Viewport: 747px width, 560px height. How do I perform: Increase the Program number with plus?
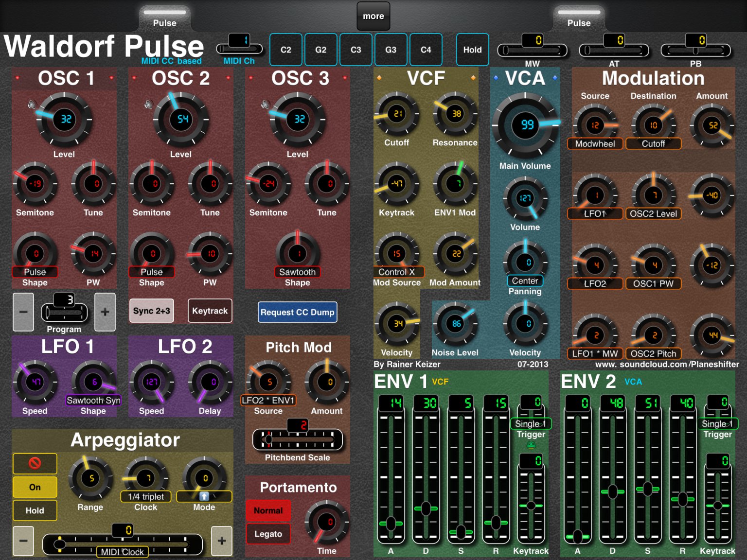coord(105,312)
